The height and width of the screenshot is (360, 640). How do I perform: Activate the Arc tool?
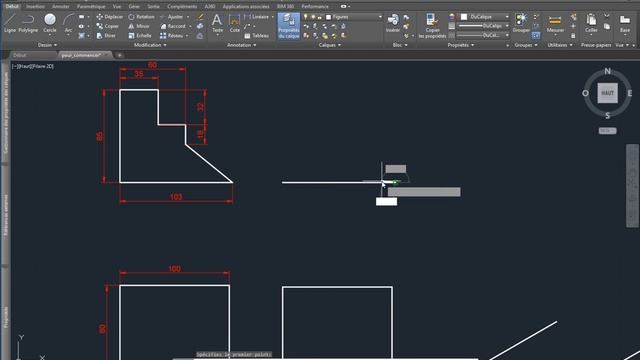[68, 23]
